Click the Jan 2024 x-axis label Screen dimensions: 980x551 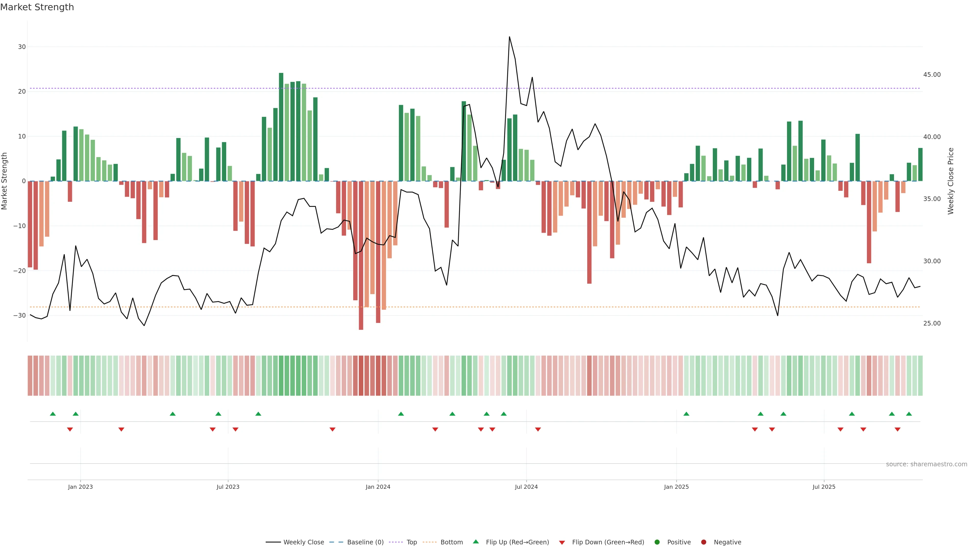click(378, 487)
